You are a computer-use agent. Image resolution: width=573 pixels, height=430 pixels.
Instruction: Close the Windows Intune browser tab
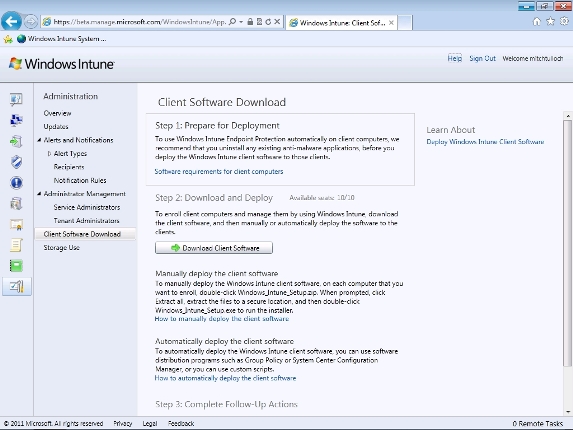[x=391, y=23]
